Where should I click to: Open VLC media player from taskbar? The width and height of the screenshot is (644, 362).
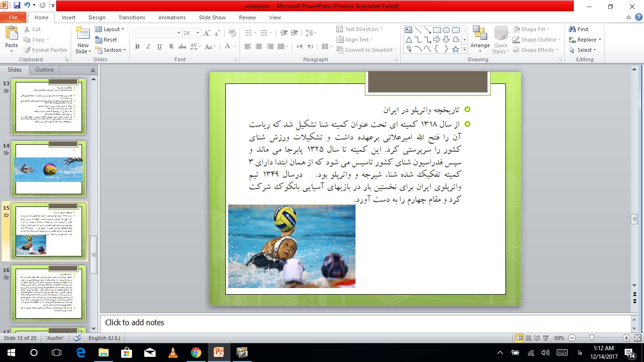tap(173, 353)
